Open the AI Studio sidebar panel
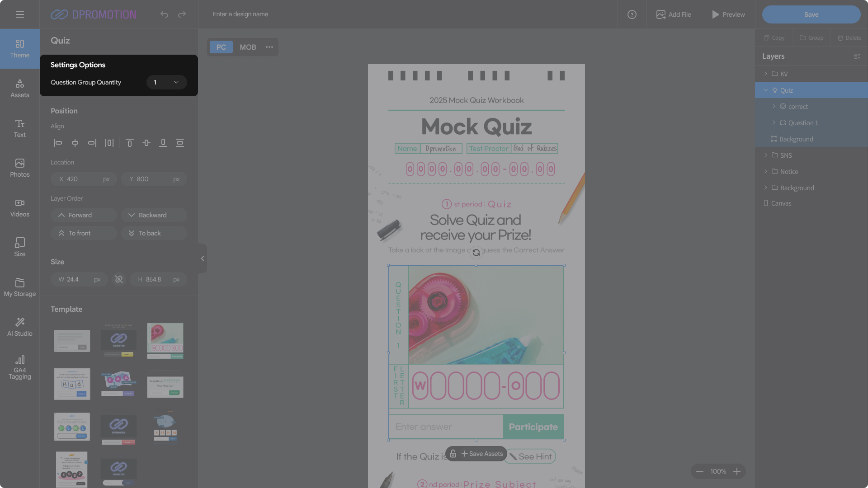Screen dimensions: 868x488 coord(20,327)
